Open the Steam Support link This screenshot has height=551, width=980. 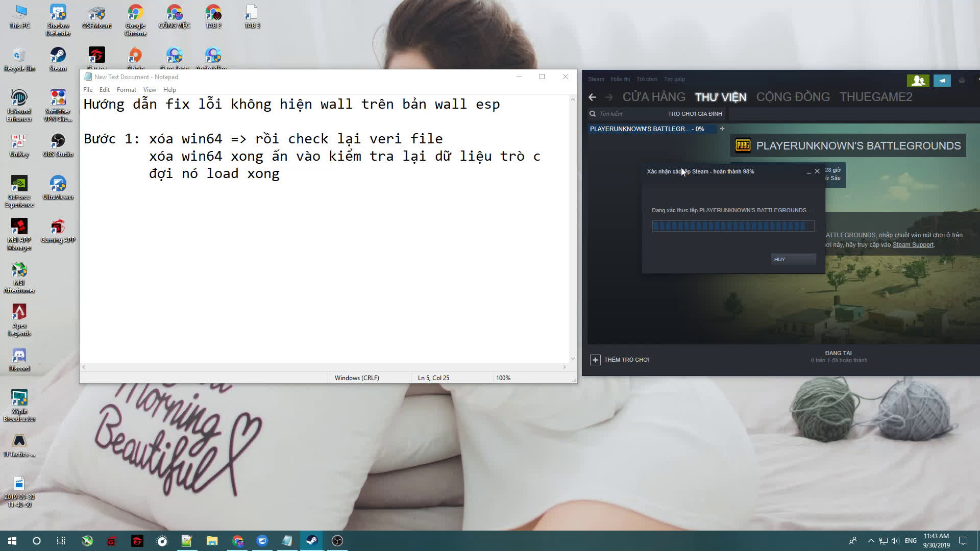click(913, 245)
